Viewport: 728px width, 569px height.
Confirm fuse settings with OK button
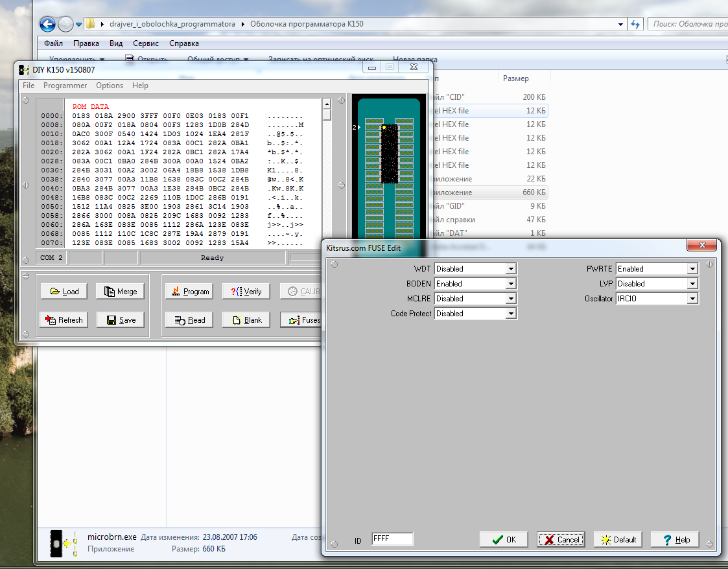[504, 539]
